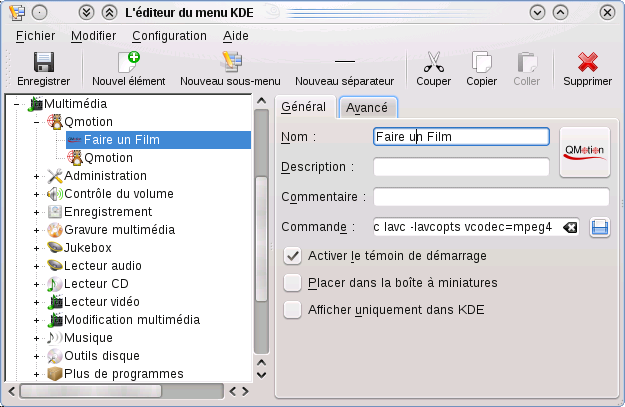Clear the Commande field text
Screen dimensions: 625x407
tap(569, 227)
